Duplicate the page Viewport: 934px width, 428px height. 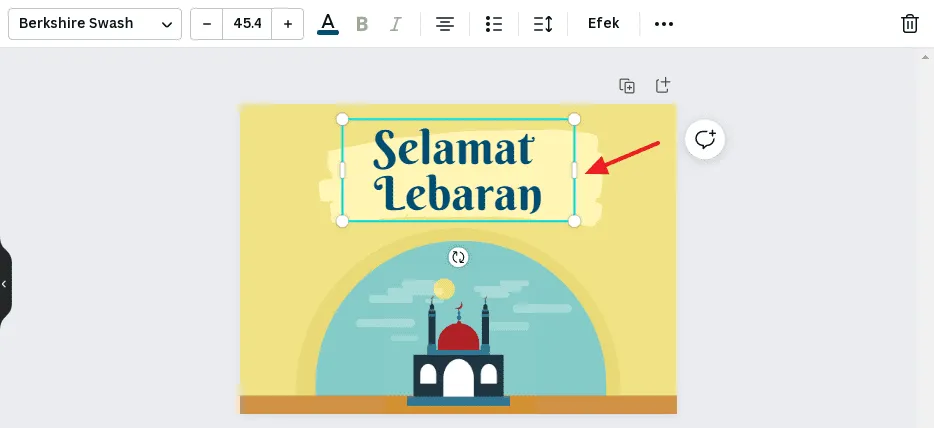coord(627,86)
